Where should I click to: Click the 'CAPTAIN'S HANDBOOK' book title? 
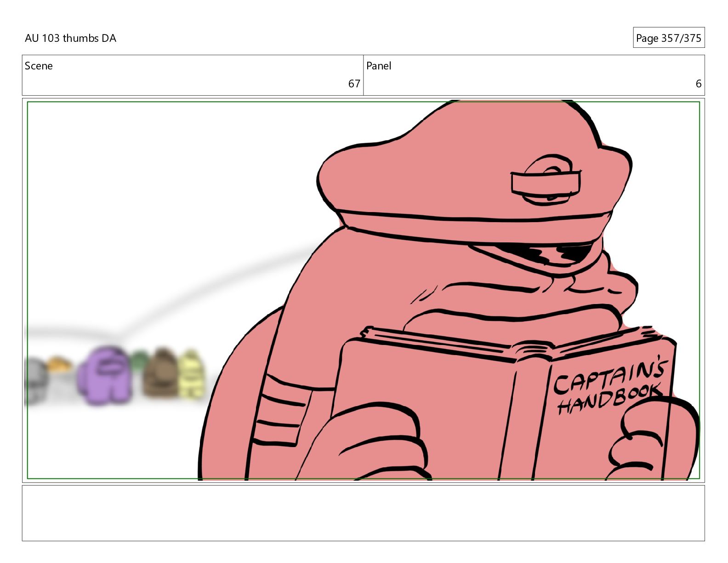[x=611, y=385]
